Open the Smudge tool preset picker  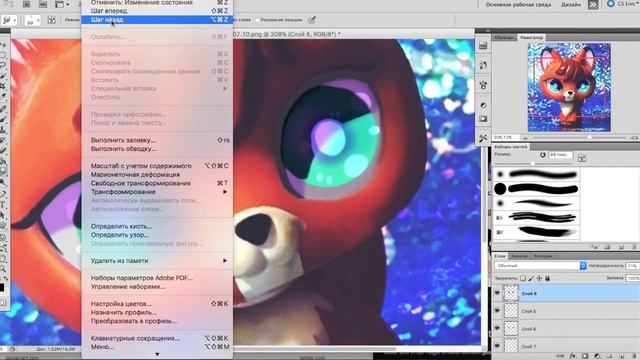point(9,20)
